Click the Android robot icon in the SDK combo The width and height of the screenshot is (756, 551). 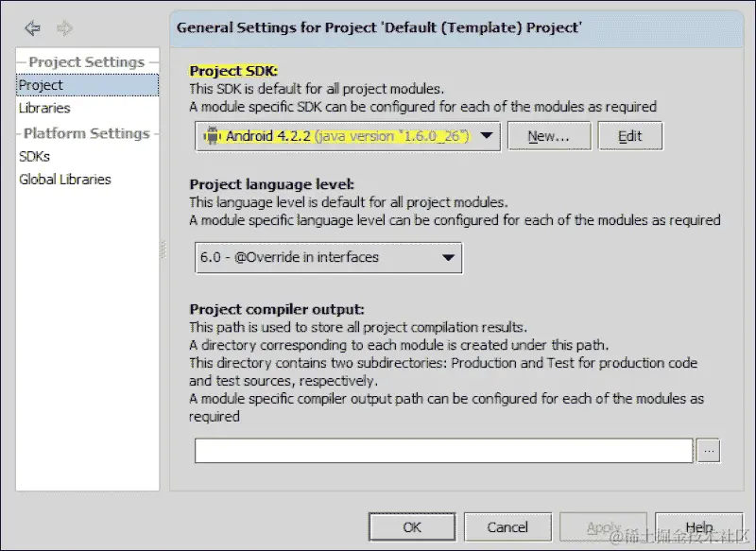(x=212, y=136)
